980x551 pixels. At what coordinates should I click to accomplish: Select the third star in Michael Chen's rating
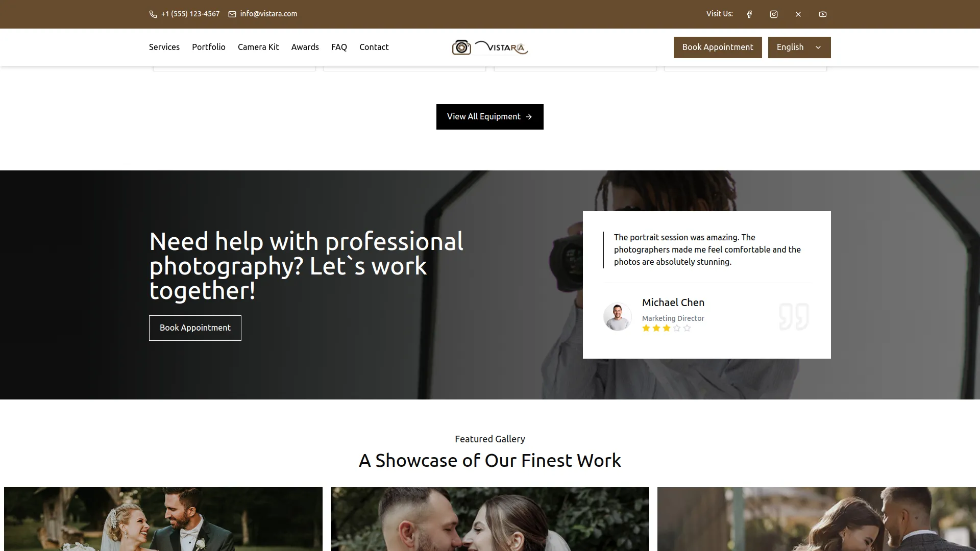pos(666,328)
